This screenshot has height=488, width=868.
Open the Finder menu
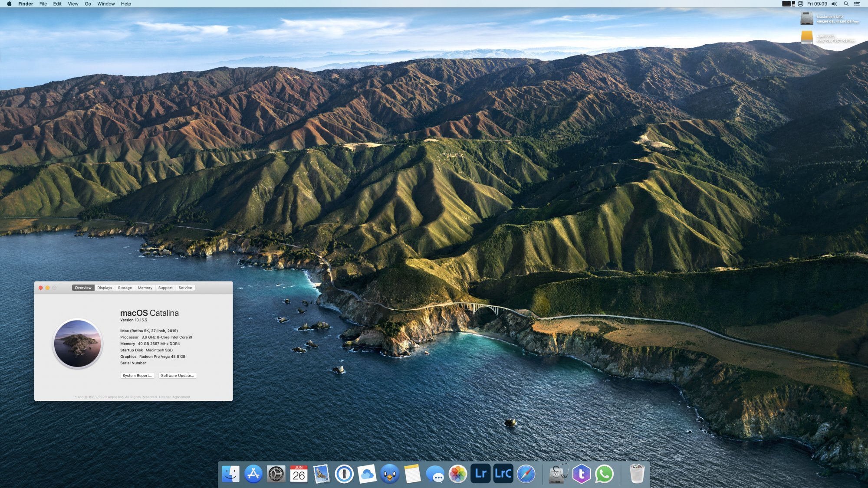pyautogui.click(x=26, y=4)
